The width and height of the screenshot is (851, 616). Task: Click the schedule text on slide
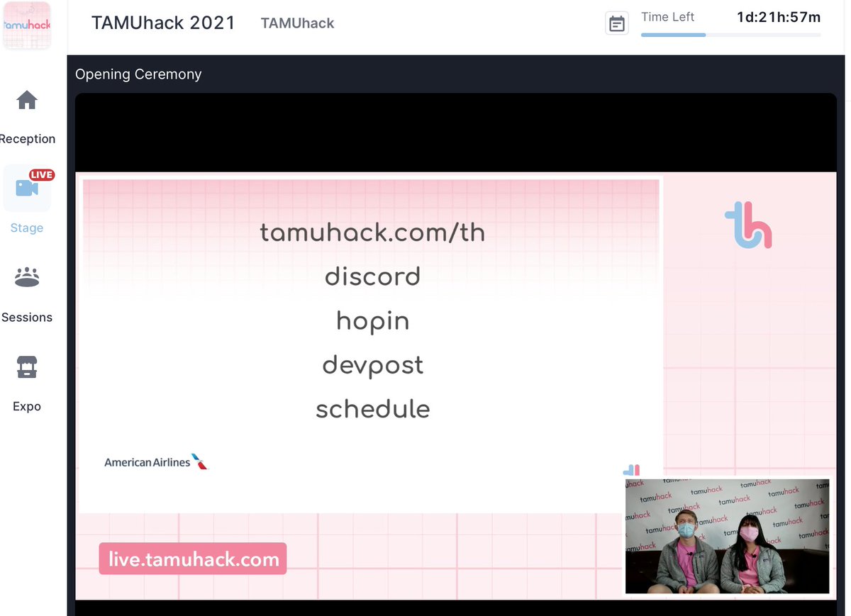pyautogui.click(x=373, y=409)
